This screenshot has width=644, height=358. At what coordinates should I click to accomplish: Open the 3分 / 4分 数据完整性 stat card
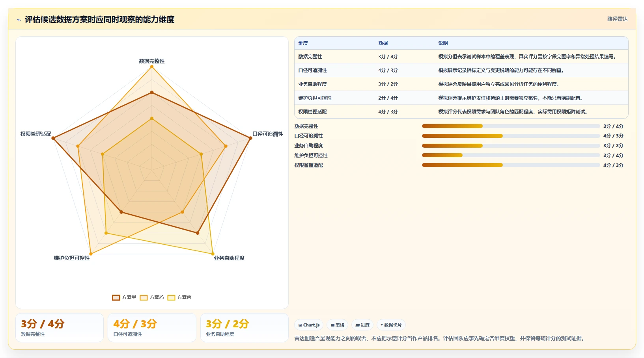click(x=60, y=328)
